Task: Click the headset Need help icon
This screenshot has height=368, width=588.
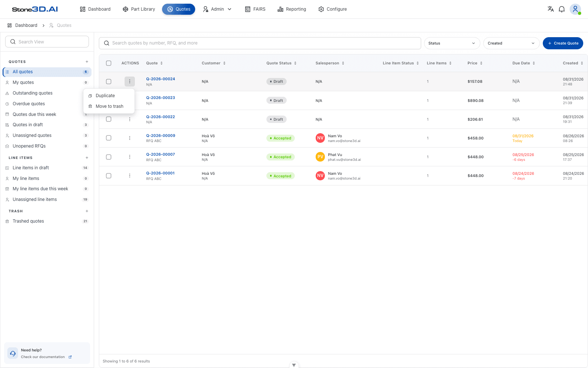Action: 13,353
